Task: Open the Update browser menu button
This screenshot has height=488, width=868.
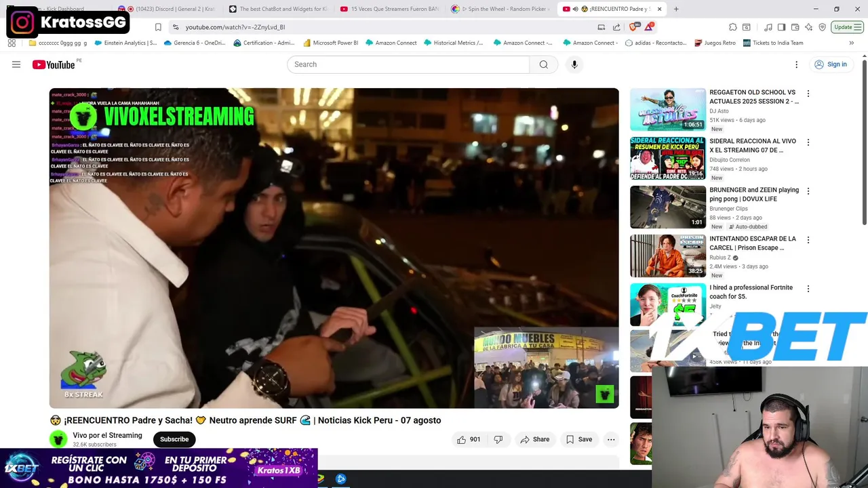Action: coord(847,27)
